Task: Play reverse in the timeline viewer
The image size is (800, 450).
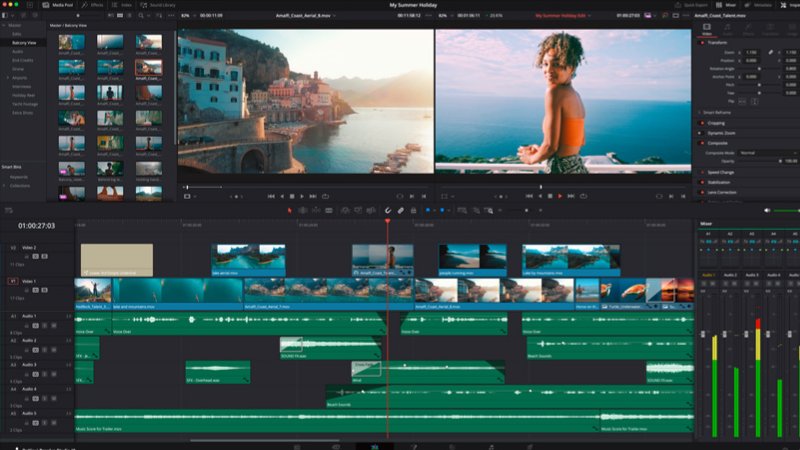Action: [x=540, y=196]
